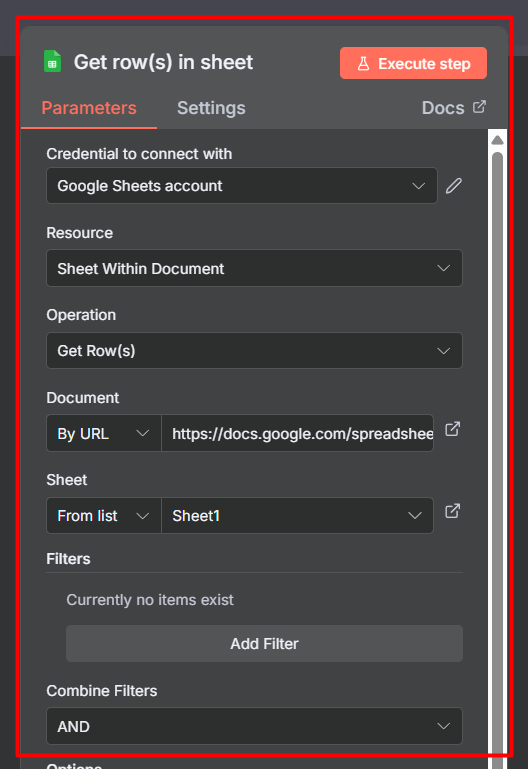
Task: Edit the Google Sheets credential pencil icon
Action: 453,186
